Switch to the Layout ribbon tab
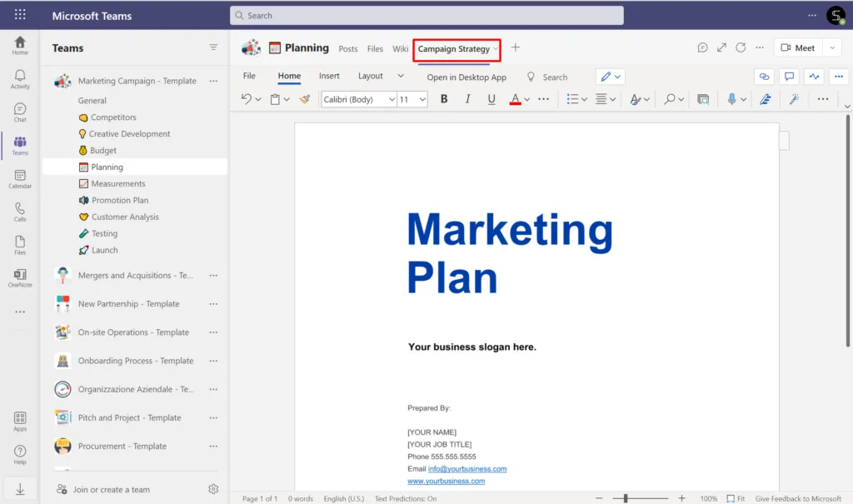 (371, 76)
